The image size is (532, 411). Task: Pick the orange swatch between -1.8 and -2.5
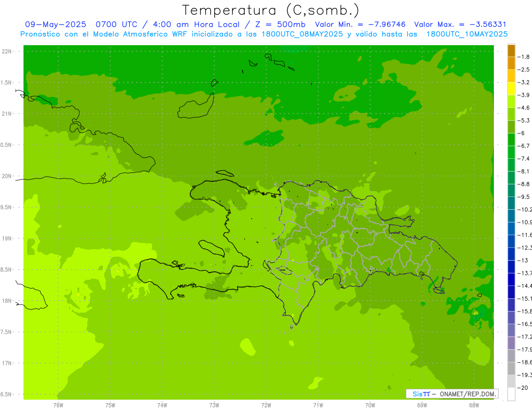[511, 63]
